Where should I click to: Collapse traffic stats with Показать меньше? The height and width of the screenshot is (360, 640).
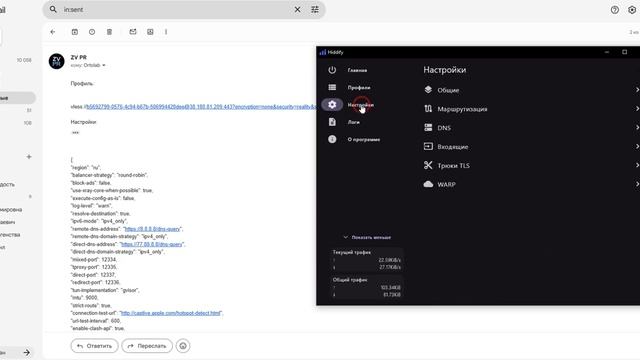(x=367, y=237)
